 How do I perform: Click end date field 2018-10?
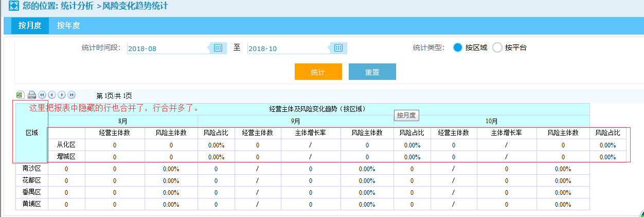coord(288,48)
